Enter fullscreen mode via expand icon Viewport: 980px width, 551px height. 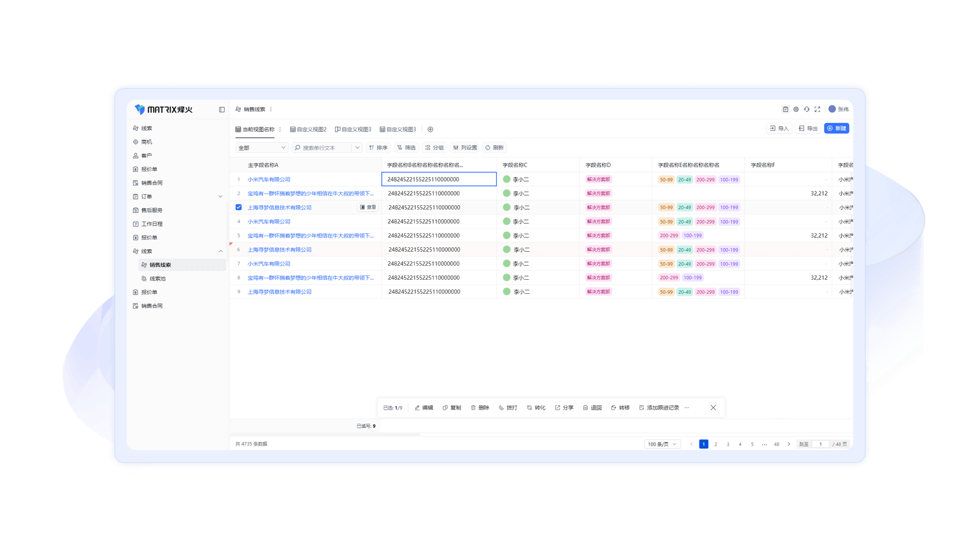pos(817,110)
